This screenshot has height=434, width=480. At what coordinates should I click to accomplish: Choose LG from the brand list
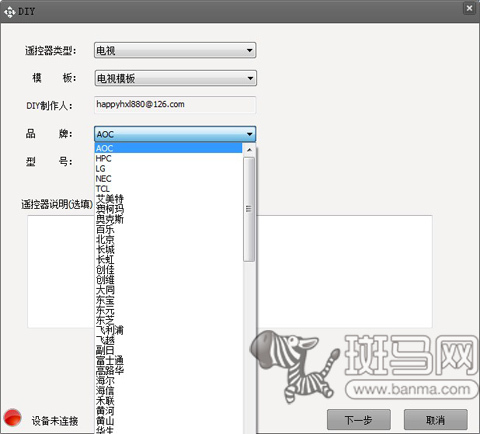[x=169, y=169]
